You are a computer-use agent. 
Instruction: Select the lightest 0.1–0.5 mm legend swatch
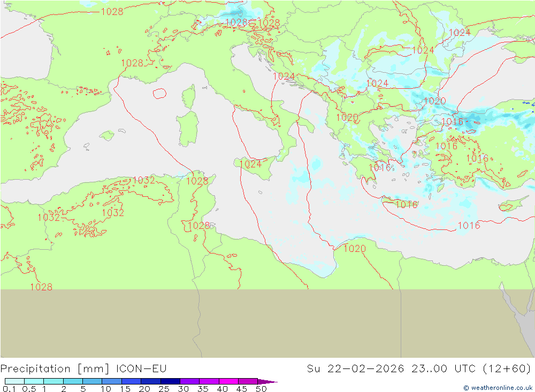pyautogui.click(x=14, y=381)
